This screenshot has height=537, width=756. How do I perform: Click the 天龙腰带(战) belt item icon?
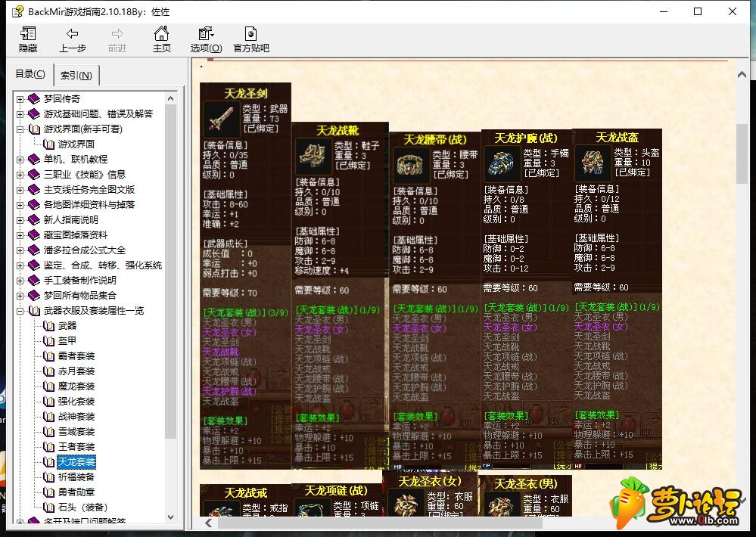click(411, 164)
